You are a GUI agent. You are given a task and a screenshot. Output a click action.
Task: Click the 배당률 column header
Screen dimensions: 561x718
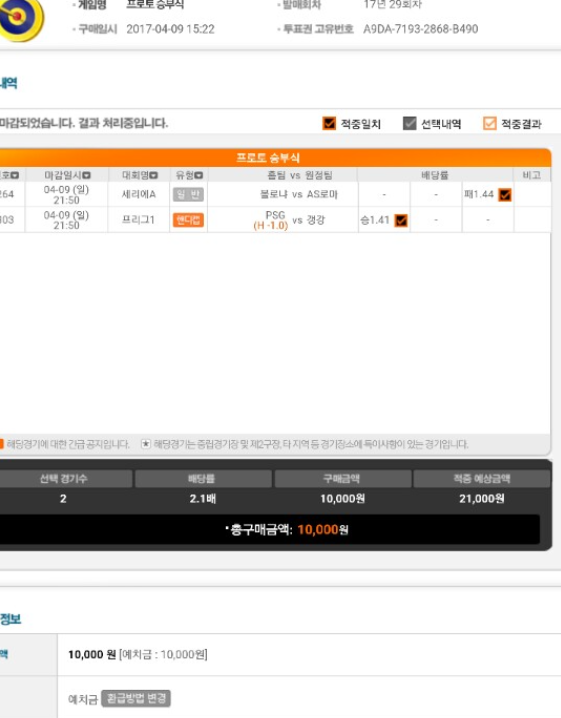(x=435, y=175)
